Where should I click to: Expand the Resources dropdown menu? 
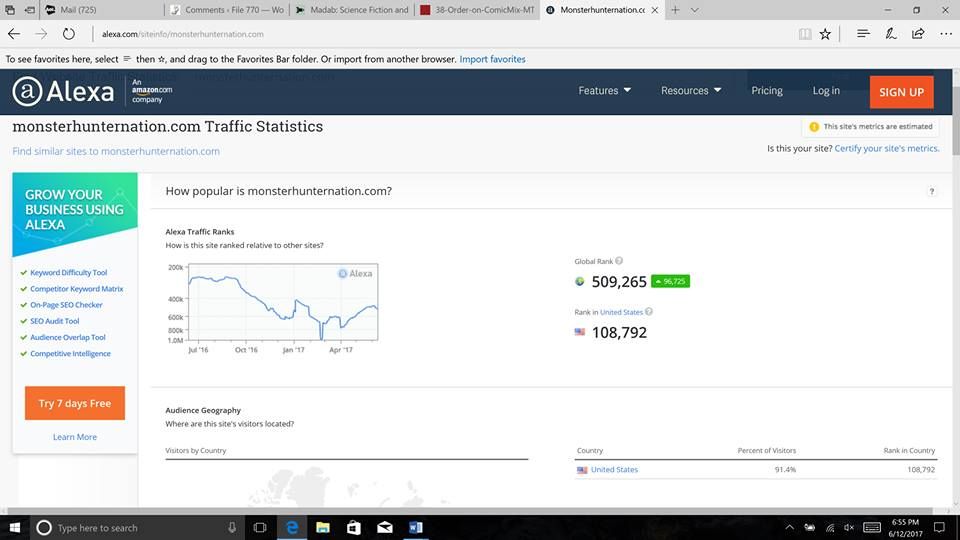pos(690,91)
